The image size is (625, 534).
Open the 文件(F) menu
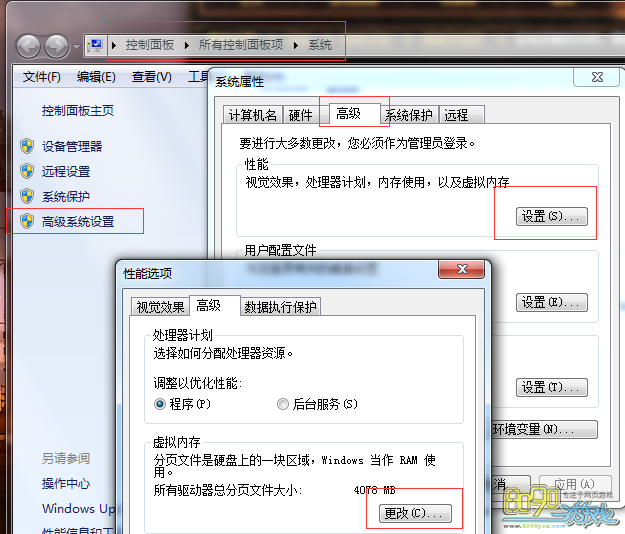coord(41,77)
